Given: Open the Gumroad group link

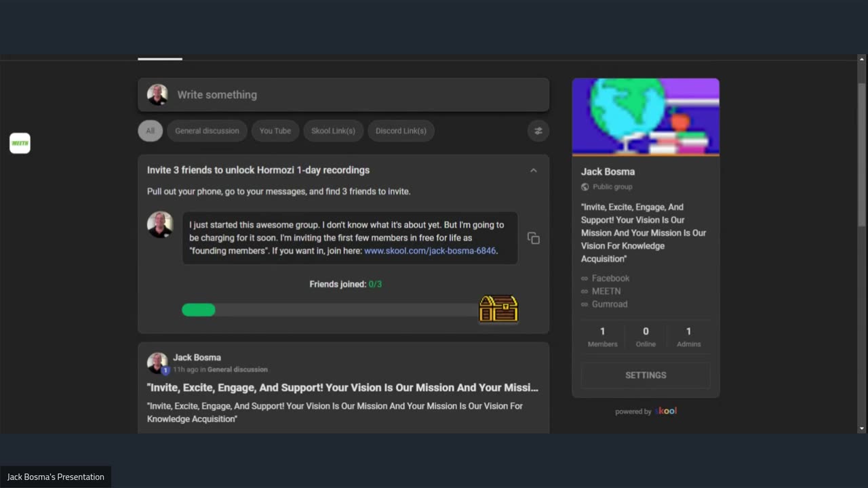Looking at the screenshot, I should pos(610,304).
